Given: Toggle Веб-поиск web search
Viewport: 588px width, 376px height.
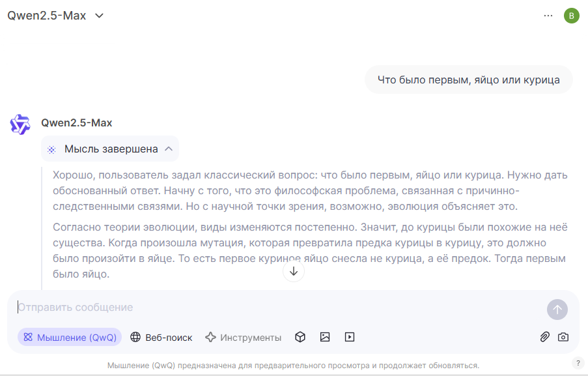Looking at the screenshot, I should point(161,337).
